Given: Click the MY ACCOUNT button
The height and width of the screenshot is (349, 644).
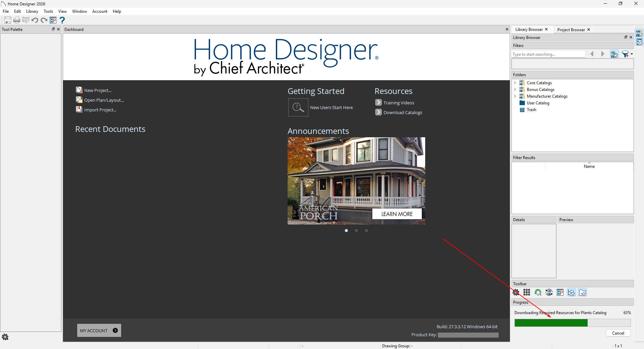Looking at the screenshot, I should point(99,331).
